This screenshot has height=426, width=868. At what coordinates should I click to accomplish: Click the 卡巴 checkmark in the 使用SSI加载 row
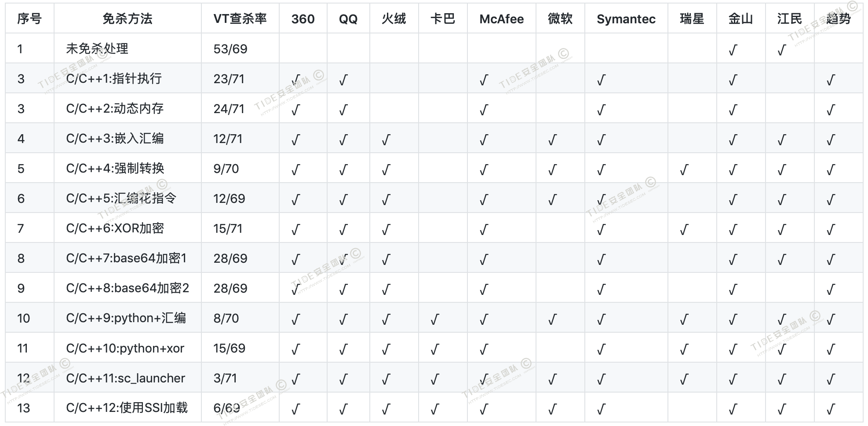(x=435, y=409)
